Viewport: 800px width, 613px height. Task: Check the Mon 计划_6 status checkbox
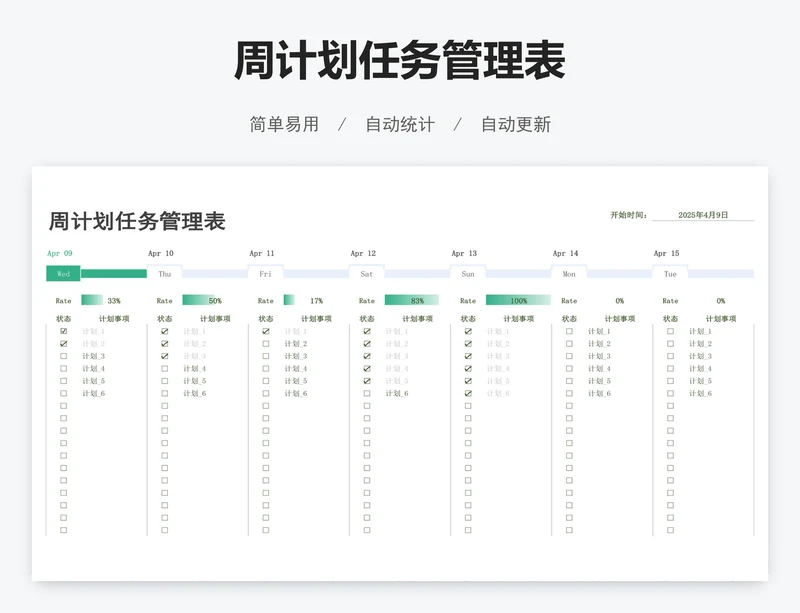click(x=569, y=394)
